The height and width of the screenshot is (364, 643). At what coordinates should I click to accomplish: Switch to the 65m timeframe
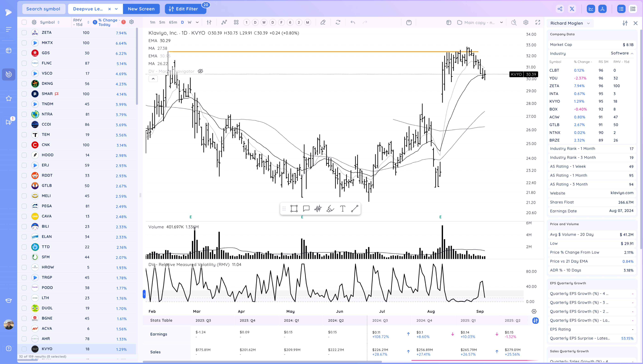tap(173, 22)
